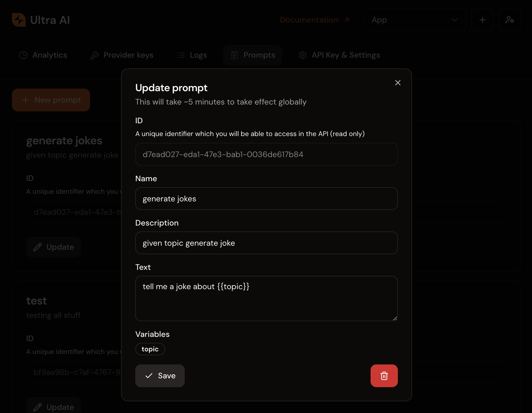Screen dimensions: 532x413
Task: Switch to the Analytics tab
Action: [43, 55]
